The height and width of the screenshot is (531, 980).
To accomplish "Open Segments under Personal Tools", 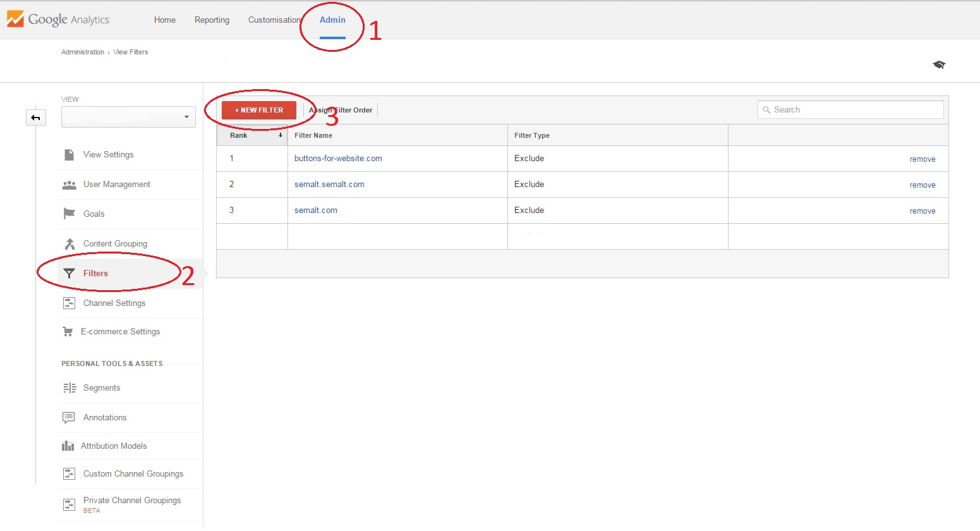I will tap(102, 388).
